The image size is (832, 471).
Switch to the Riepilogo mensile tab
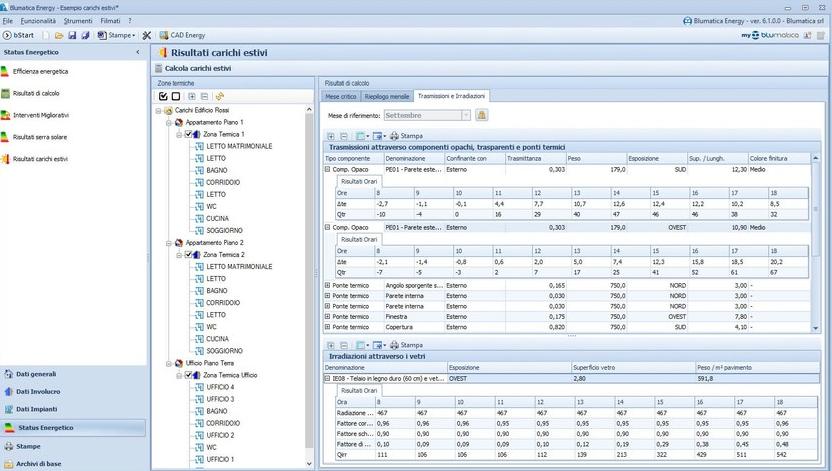[387, 96]
